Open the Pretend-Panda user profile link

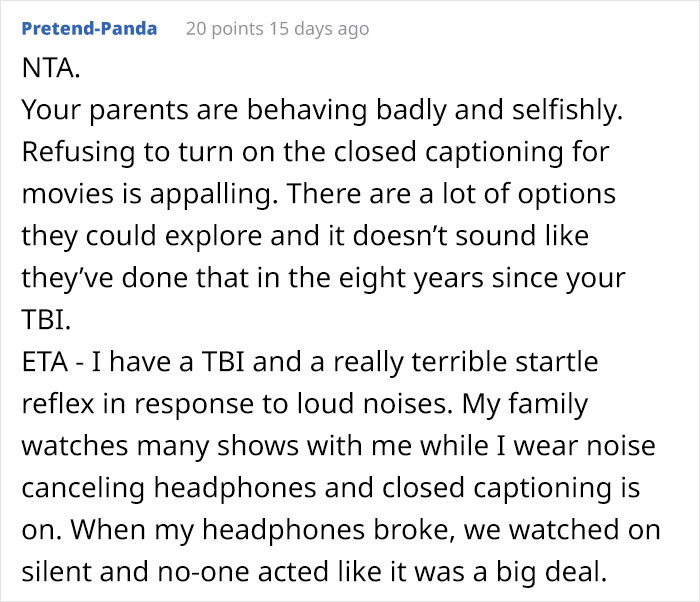click(x=89, y=29)
